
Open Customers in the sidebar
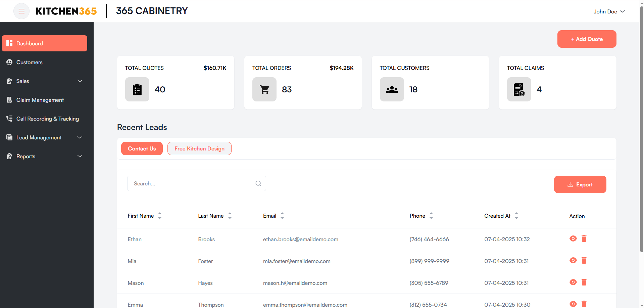click(x=30, y=62)
